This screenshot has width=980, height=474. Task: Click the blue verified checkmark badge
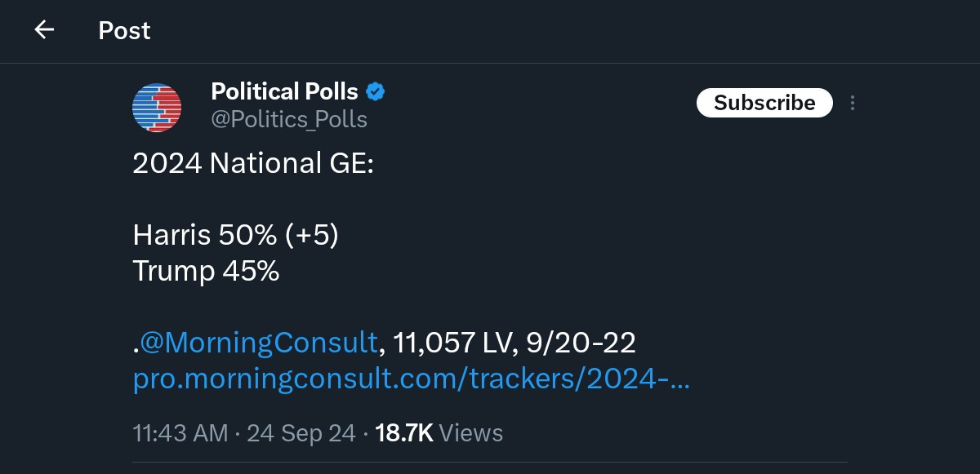pos(375,91)
